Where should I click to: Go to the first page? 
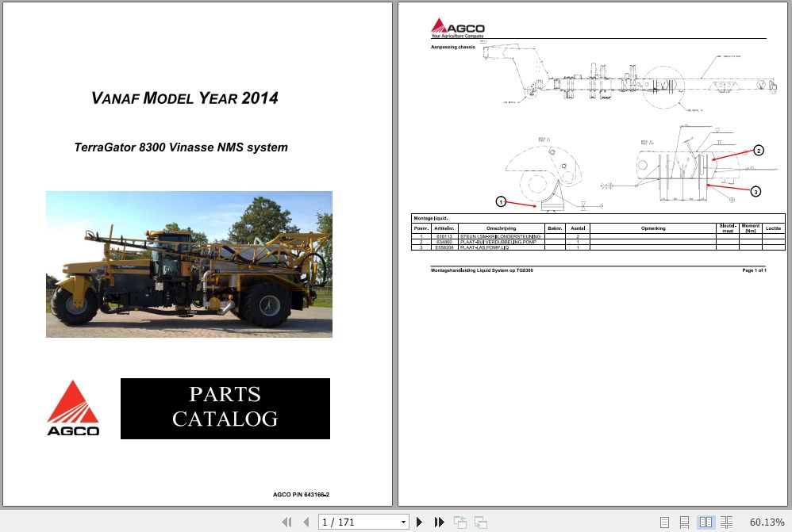point(287,522)
